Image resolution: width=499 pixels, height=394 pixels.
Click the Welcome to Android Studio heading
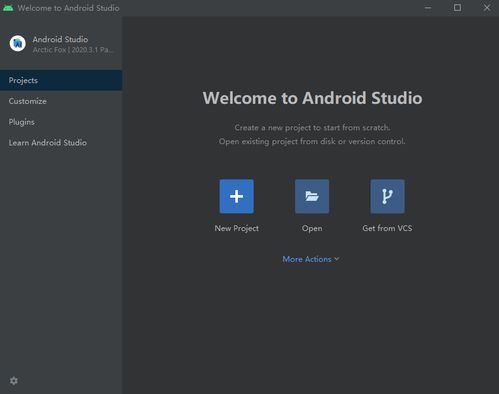click(312, 98)
